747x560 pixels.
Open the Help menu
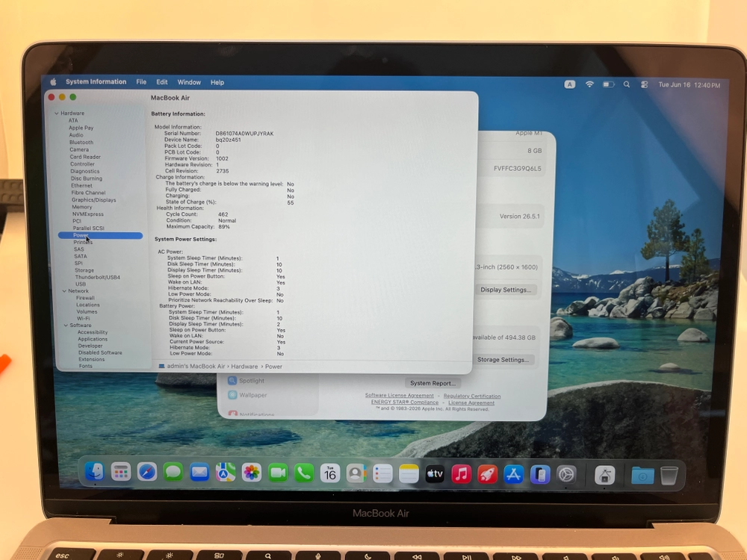(x=217, y=82)
